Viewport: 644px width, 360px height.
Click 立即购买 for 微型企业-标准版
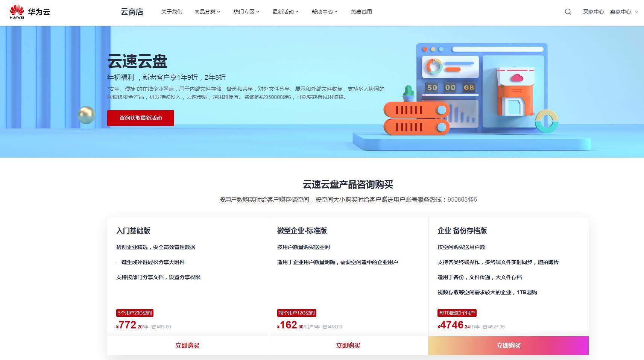(348, 345)
